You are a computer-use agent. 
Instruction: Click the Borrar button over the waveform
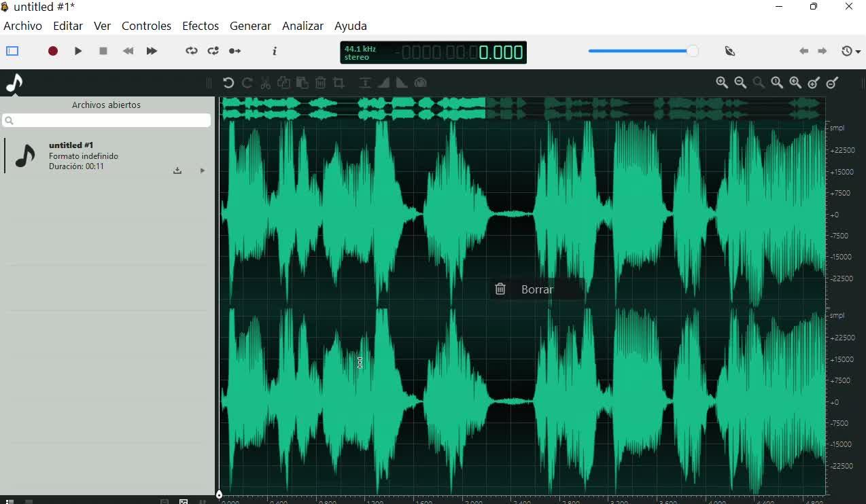coord(536,289)
